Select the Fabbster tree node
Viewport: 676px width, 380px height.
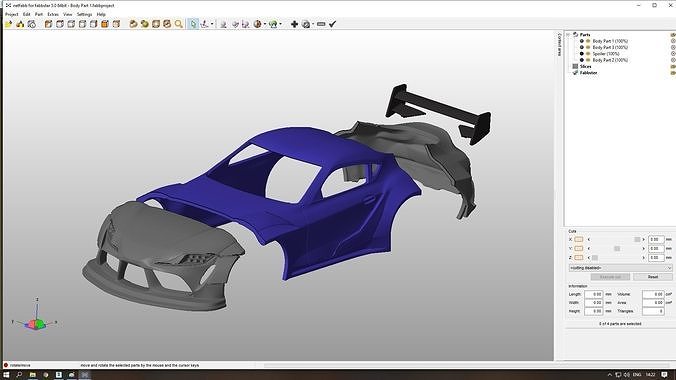[x=588, y=73]
